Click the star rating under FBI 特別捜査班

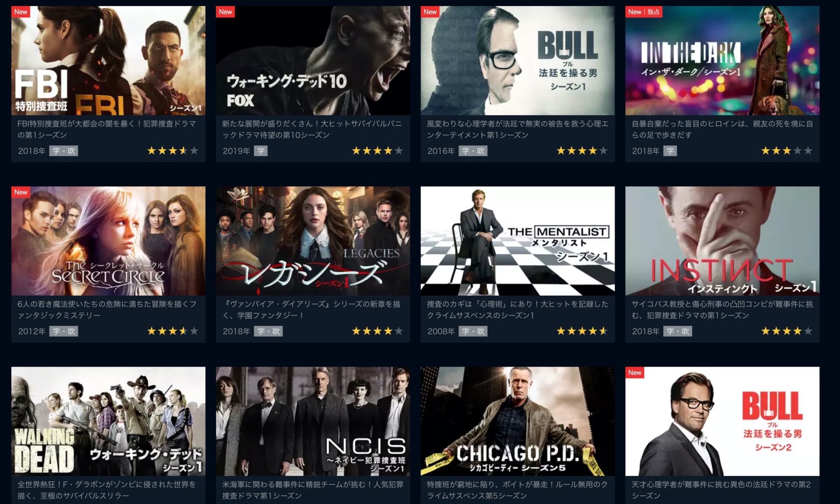pyautogui.click(x=173, y=151)
